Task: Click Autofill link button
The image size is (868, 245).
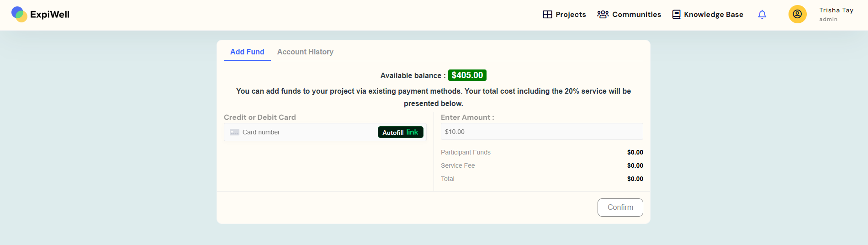Action: [x=401, y=132]
